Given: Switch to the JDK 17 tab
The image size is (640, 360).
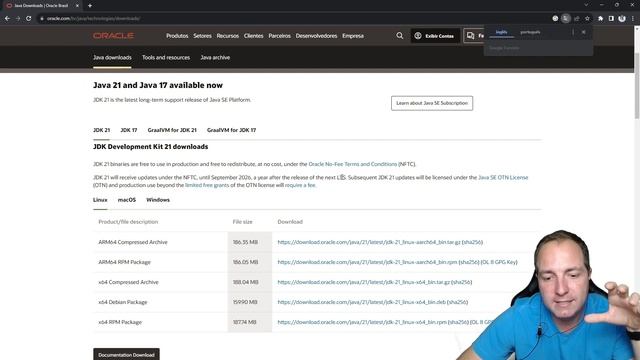Looking at the screenshot, I should [129, 130].
